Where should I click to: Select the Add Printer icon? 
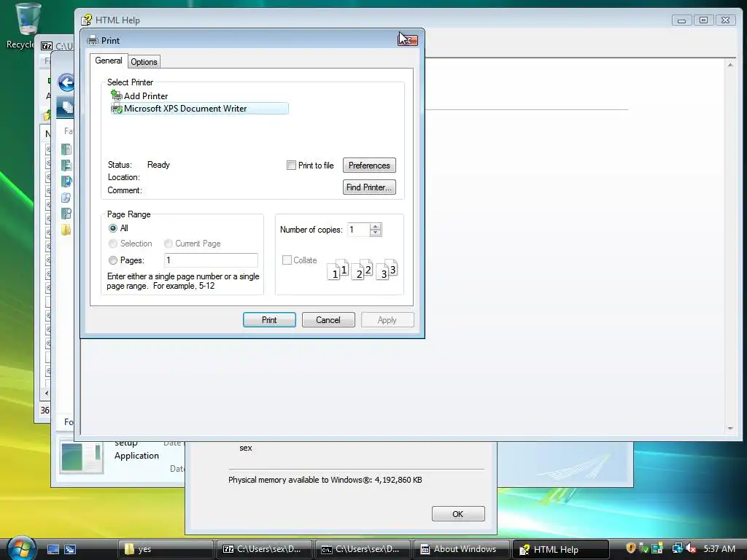coord(116,96)
